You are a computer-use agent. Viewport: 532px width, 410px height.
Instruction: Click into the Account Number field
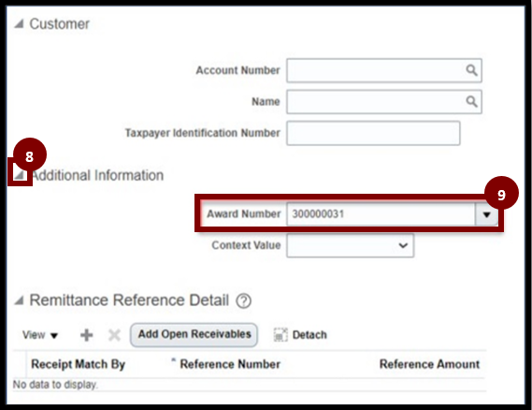coord(384,70)
